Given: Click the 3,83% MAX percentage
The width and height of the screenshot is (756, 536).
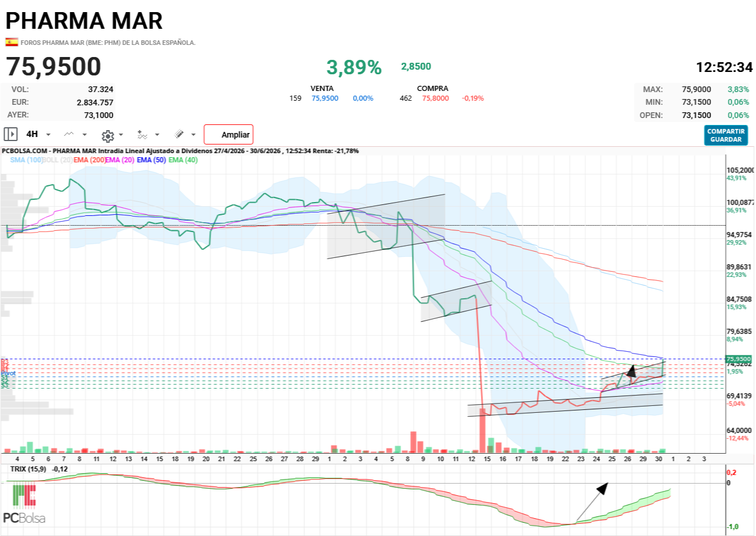Looking at the screenshot, I should [739, 89].
